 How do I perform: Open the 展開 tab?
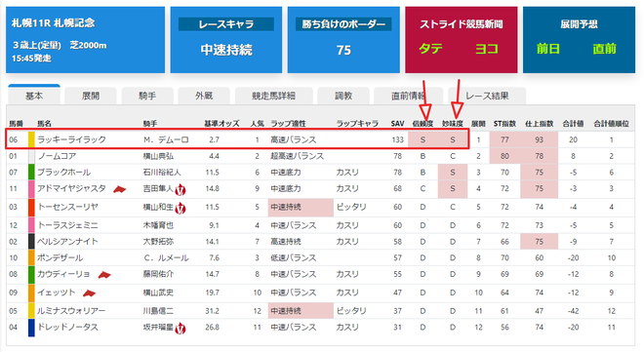point(91,96)
